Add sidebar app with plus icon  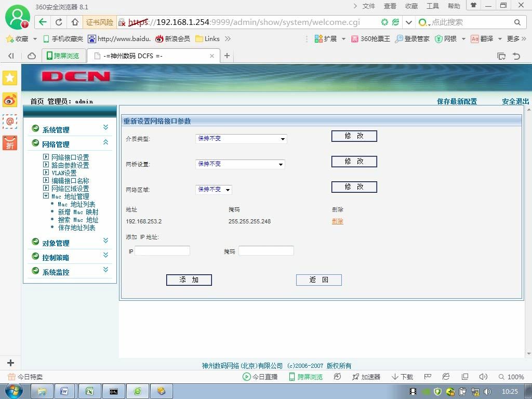(10, 363)
